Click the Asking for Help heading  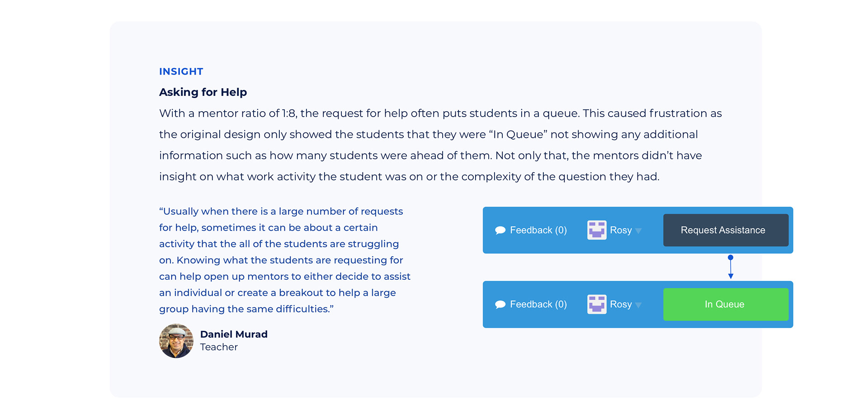[x=203, y=92]
